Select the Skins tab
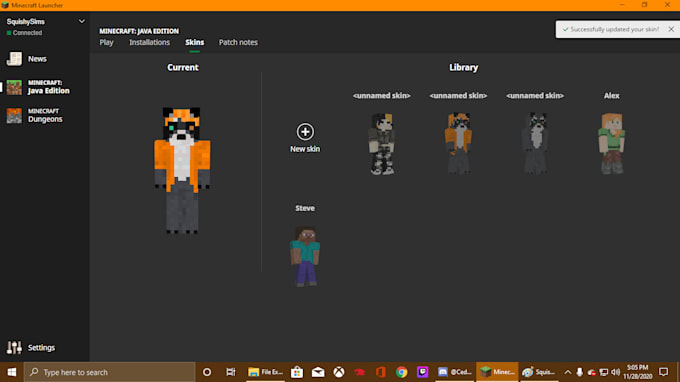The height and width of the screenshot is (382, 680). [x=194, y=42]
